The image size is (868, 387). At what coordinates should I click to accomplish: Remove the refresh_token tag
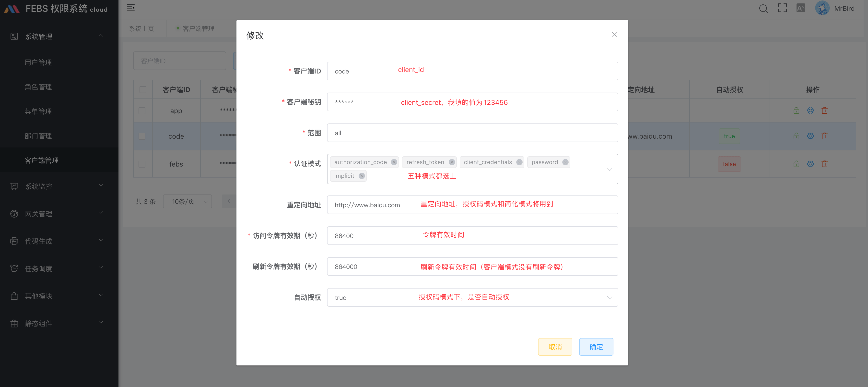tap(452, 162)
